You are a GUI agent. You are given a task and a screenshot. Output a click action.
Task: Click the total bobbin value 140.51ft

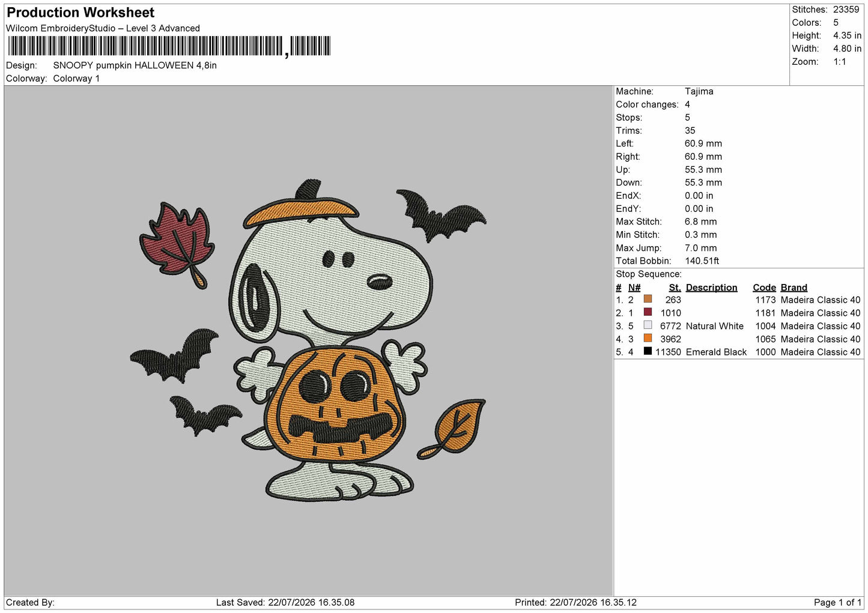click(702, 261)
